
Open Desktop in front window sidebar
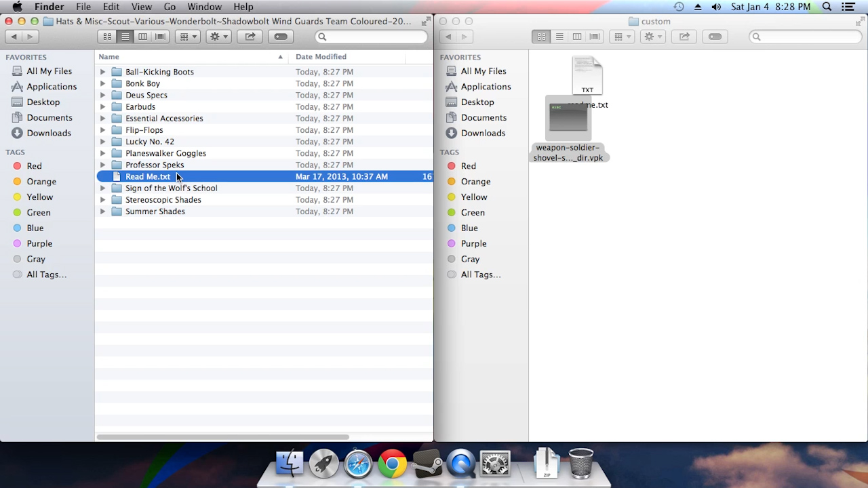[x=43, y=102]
